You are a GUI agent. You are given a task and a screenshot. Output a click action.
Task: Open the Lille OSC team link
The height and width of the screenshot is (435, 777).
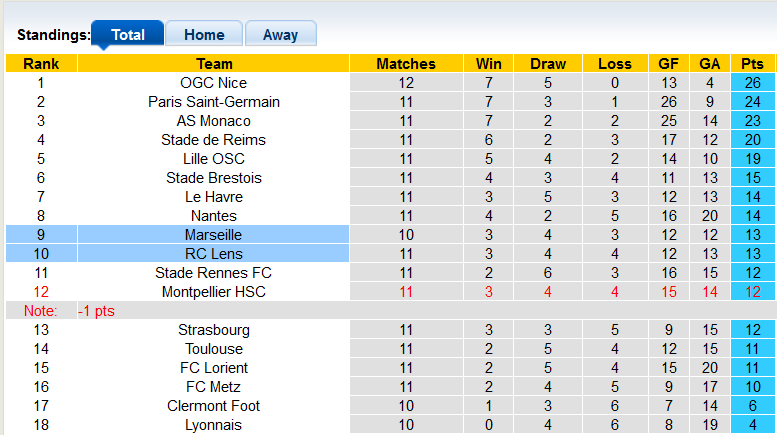tap(214, 159)
